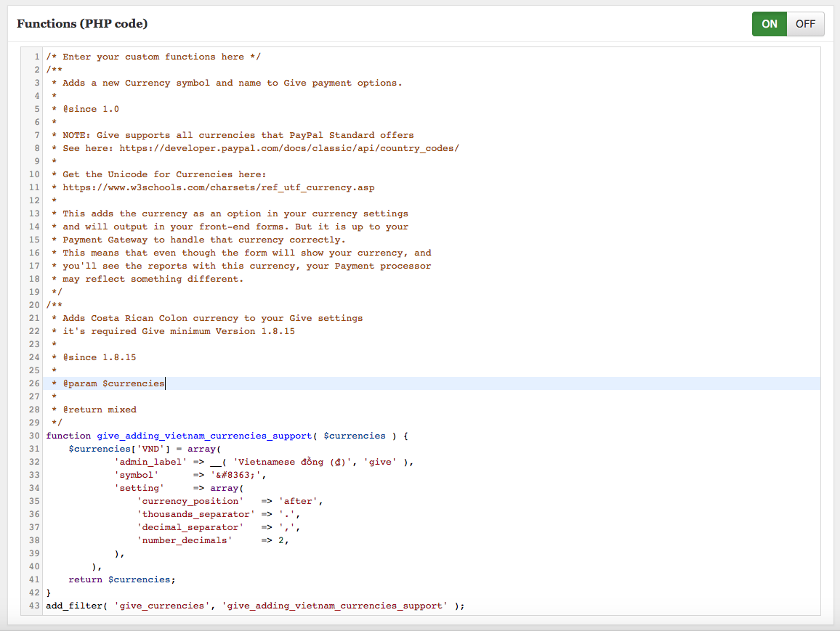Click the 'Get the Unicode for Currencies here' line
The height and width of the screenshot is (631, 840).
click(x=158, y=174)
